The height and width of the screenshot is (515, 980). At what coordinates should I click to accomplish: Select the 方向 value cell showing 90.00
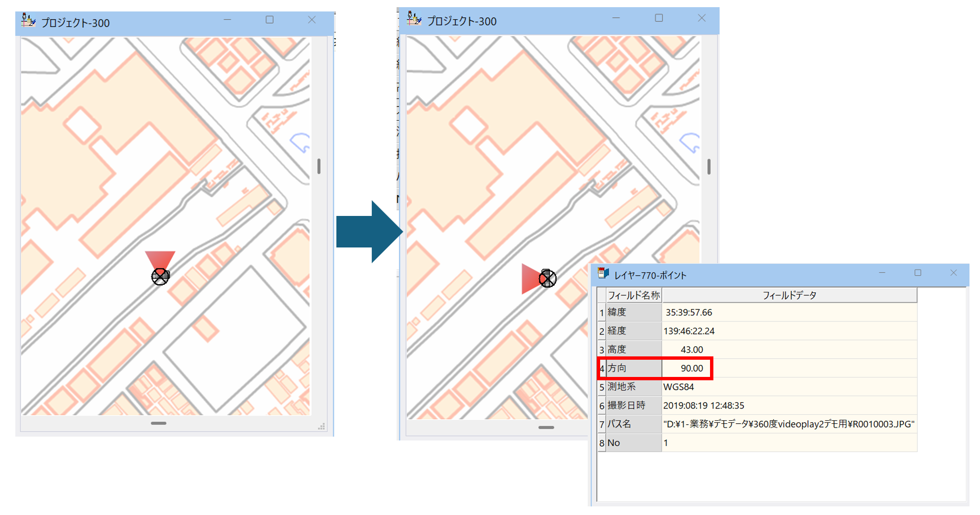coord(691,368)
